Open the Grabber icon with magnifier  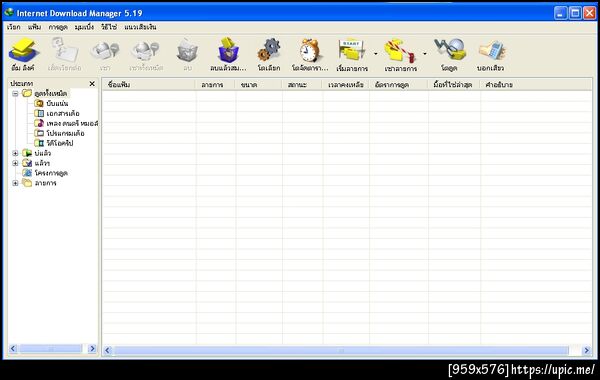tap(449, 50)
